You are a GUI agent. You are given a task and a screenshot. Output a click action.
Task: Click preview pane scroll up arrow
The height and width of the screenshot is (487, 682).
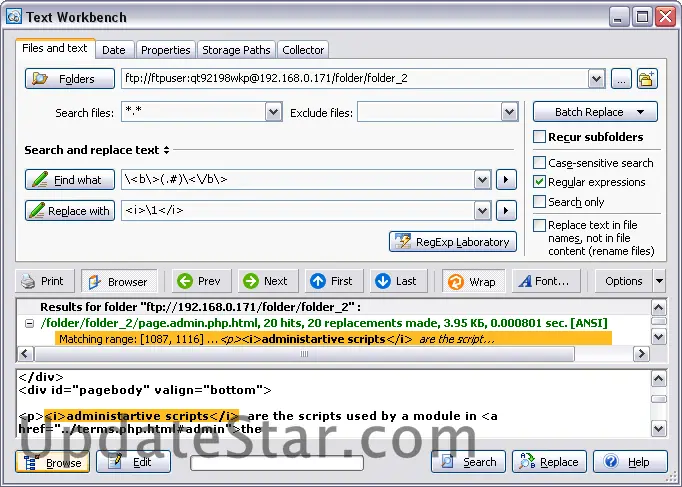659,379
